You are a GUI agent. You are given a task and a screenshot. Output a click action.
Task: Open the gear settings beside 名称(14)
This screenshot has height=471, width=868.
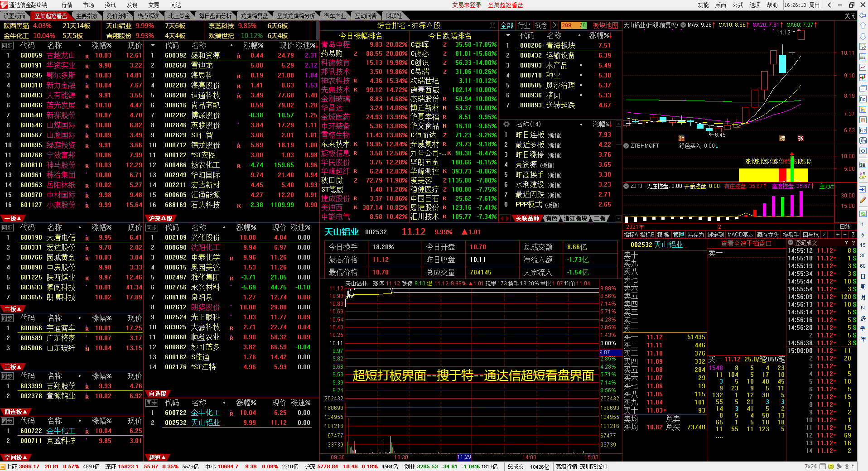(x=506, y=124)
